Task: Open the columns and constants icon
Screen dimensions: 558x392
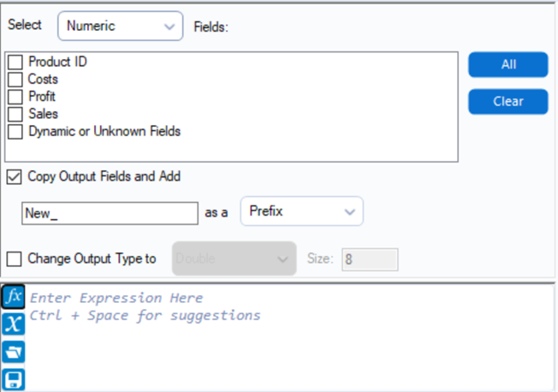Action: click(x=13, y=324)
